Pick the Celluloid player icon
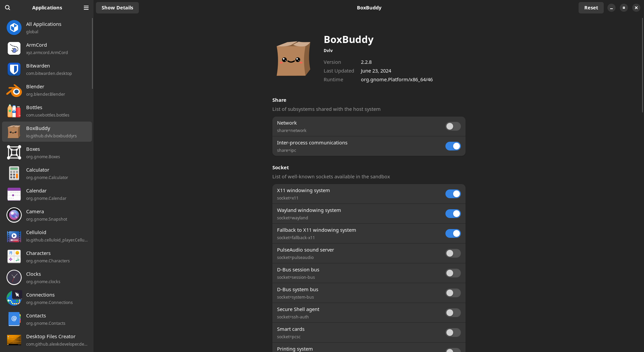644x352 pixels. [14, 236]
